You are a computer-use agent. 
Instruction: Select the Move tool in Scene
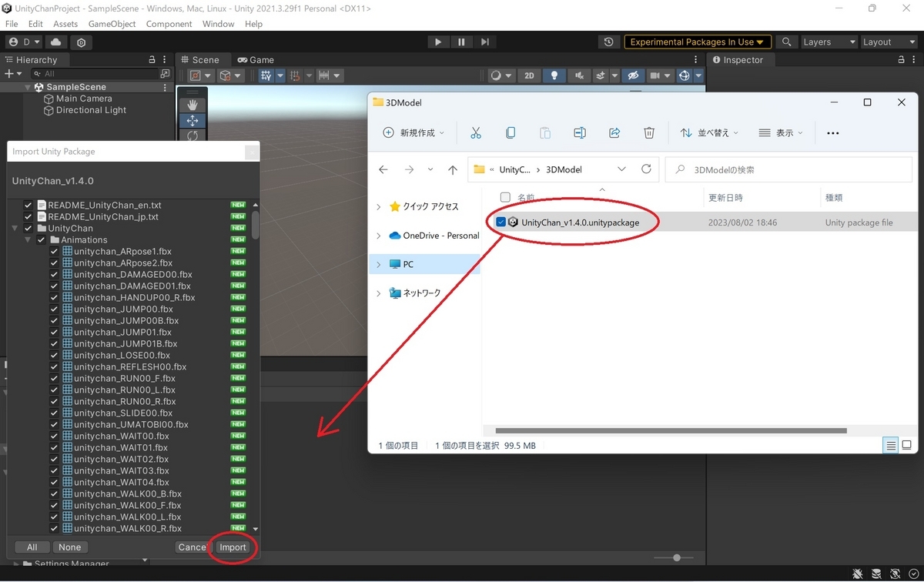(192, 121)
